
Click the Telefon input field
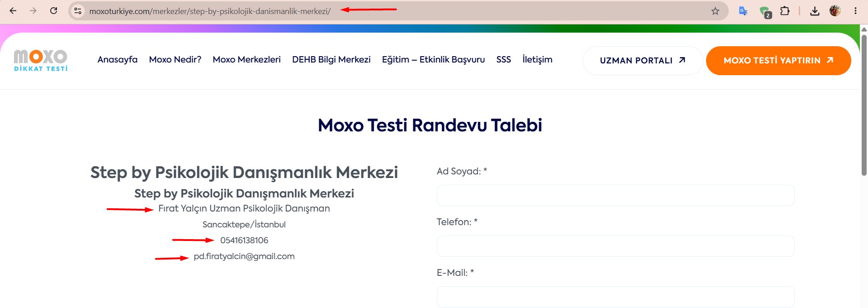click(x=616, y=246)
